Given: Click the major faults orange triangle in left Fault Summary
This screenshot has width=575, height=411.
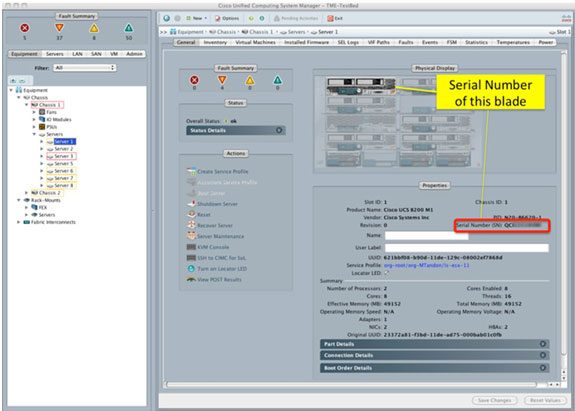Looking at the screenshot, I should [x=59, y=28].
